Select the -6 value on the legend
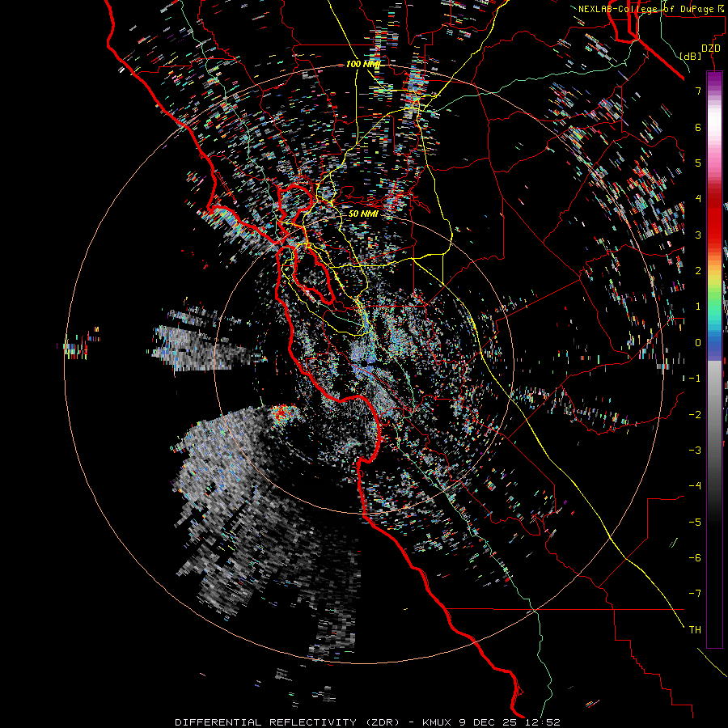This screenshot has width=728, height=728. pos(695,557)
